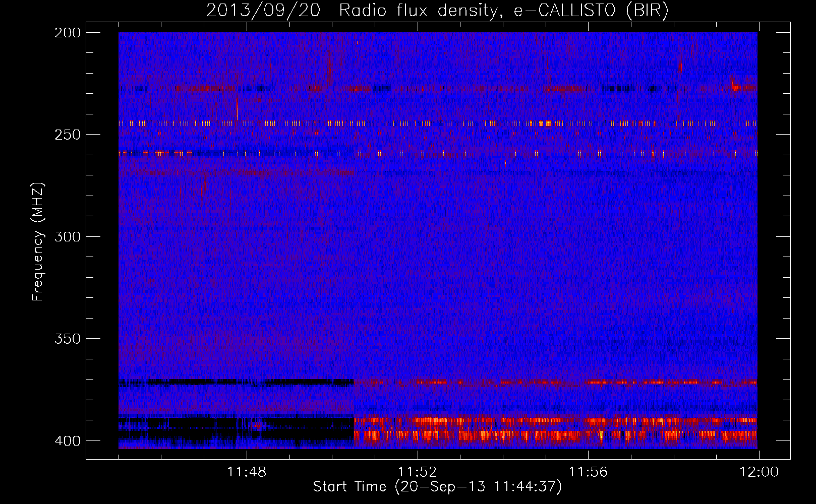The image size is (816, 504).
Task: Click the 'Frequency (MHZ)' axis label
Action: (x=38, y=241)
